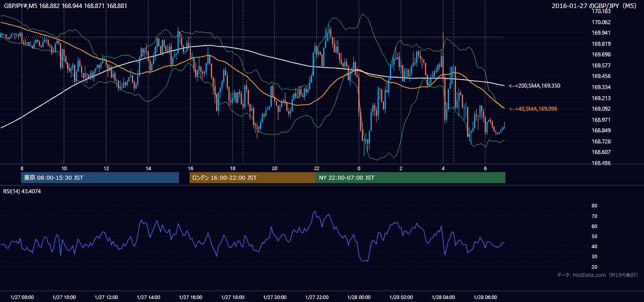Click the 1/28 00:00 date axis label
Image resolution: width=644 pixels, height=302 pixels.
(359, 297)
